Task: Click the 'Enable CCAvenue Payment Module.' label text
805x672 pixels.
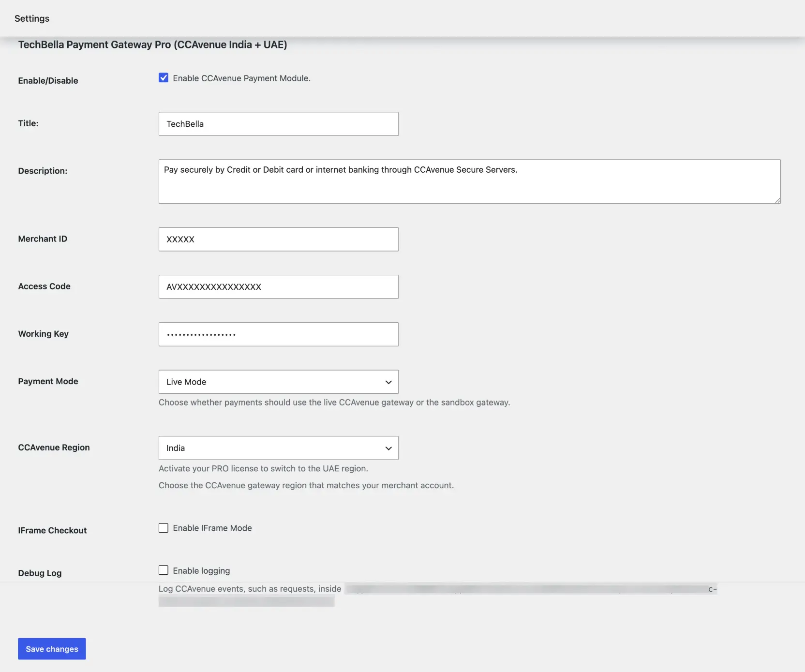Action: coord(241,78)
